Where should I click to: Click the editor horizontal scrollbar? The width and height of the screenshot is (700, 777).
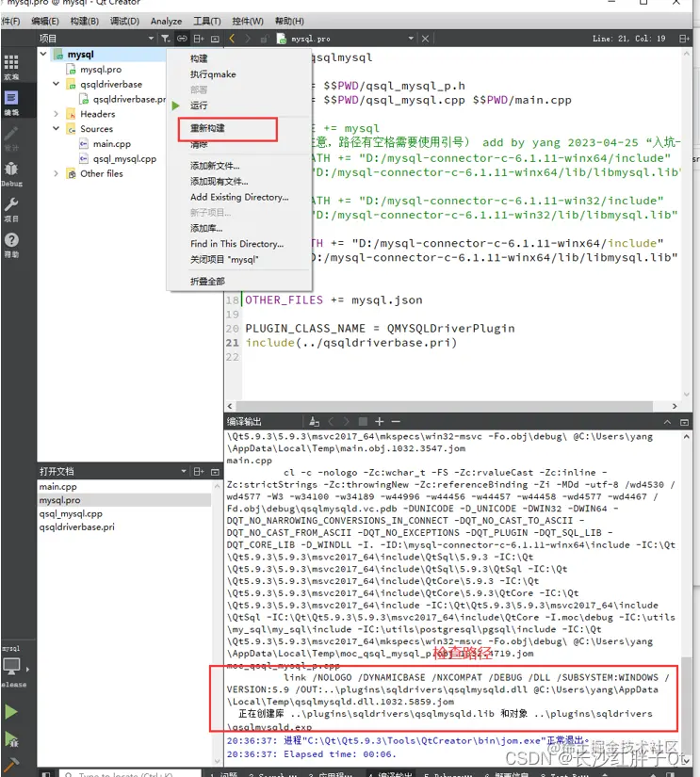tap(444, 406)
